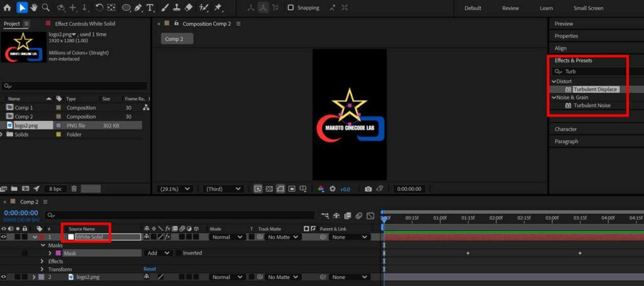This screenshot has height=286, width=644.
Task: Select the Clone Stamp tool
Action: 176,8
